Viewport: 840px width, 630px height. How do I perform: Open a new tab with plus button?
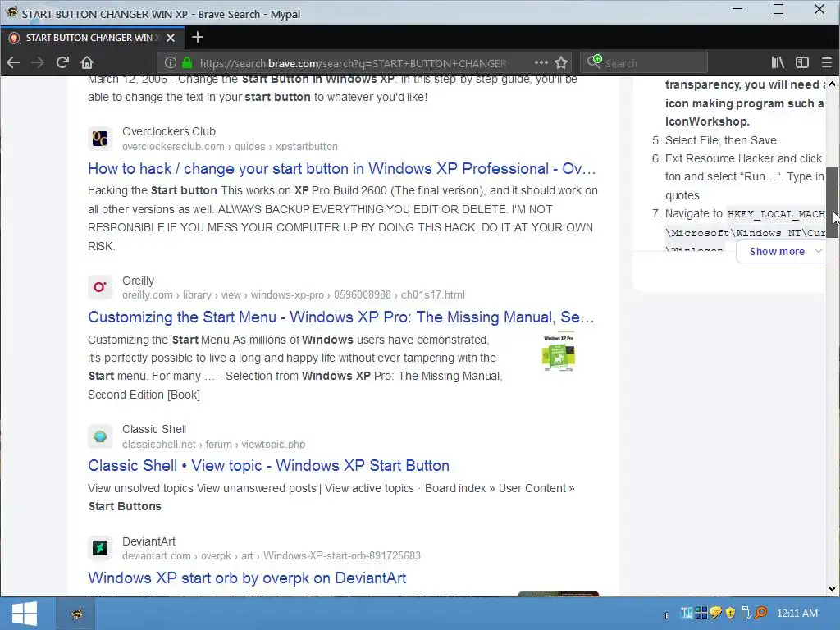(x=198, y=37)
